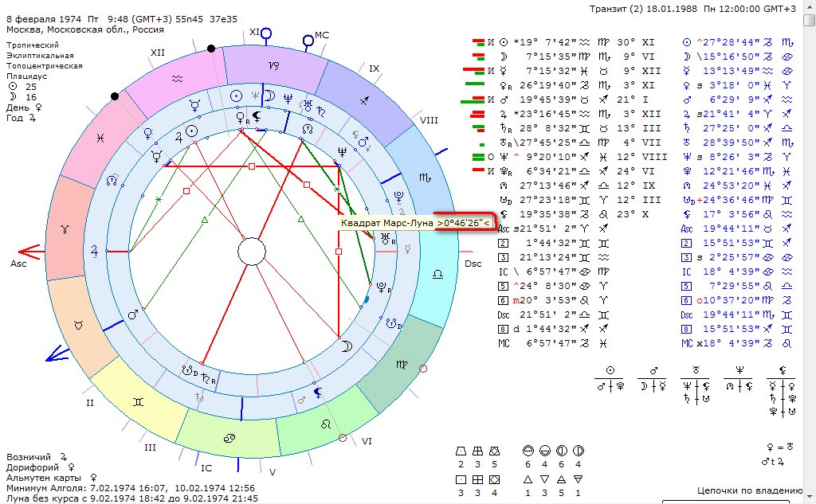Click the empty center circle of the chart
Screen dimensions: 816x504
click(252, 252)
